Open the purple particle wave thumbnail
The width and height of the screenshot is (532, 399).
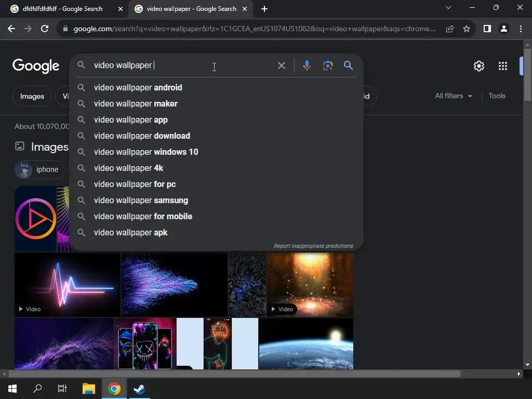click(x=174, y=285)
